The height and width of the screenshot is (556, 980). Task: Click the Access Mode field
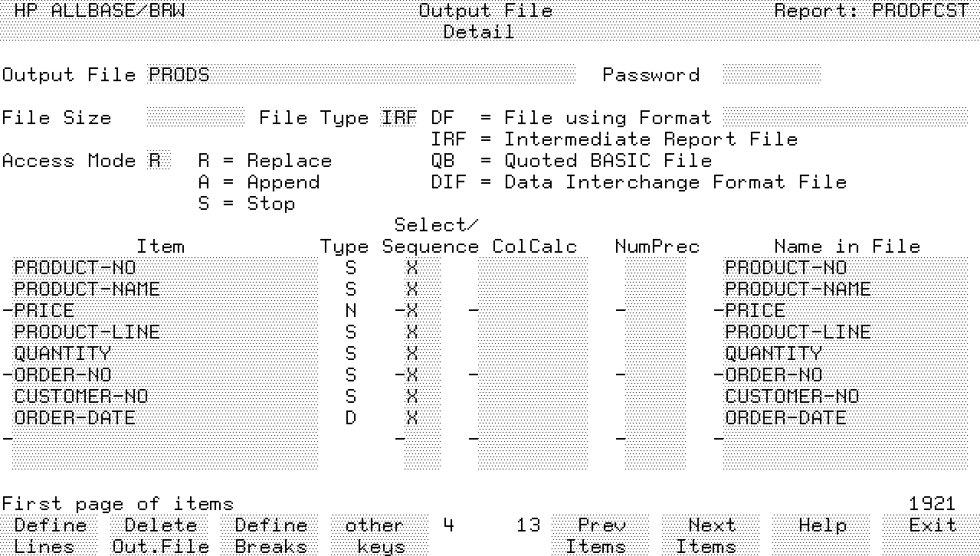click(x=154, y=161)
